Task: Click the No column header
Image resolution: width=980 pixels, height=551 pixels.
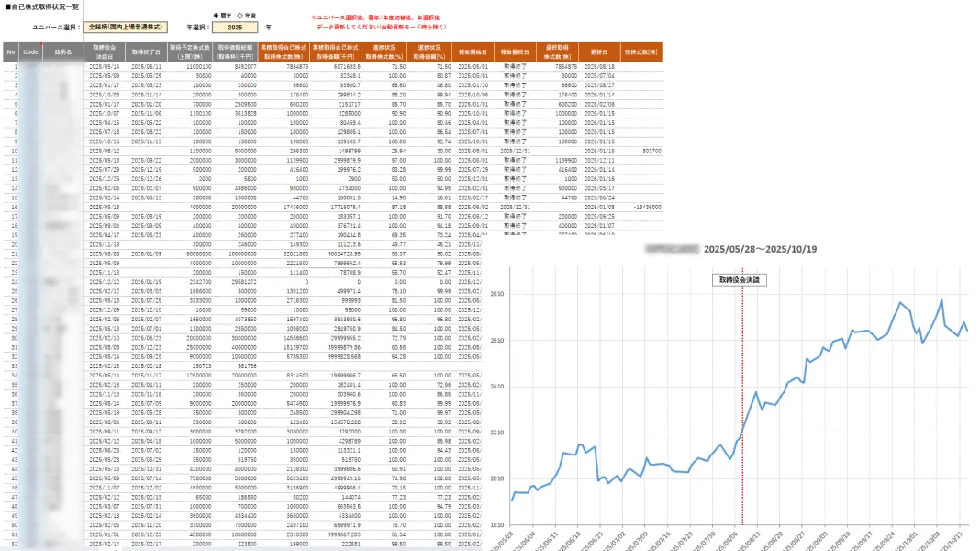Action: click(11, 52)
